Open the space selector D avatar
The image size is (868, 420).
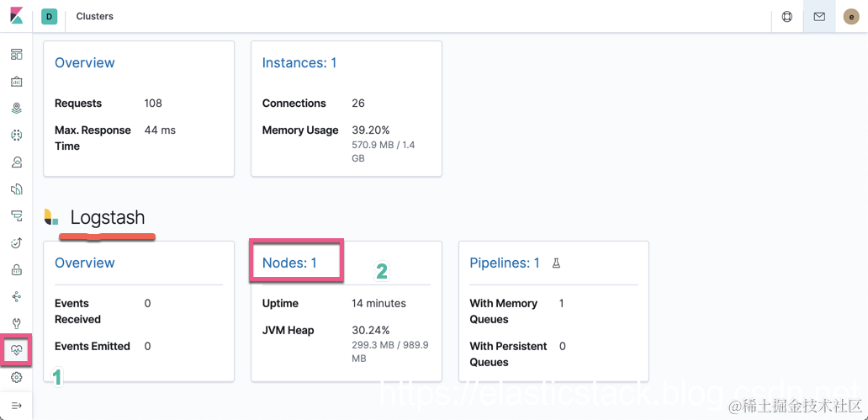pos(50,17)
